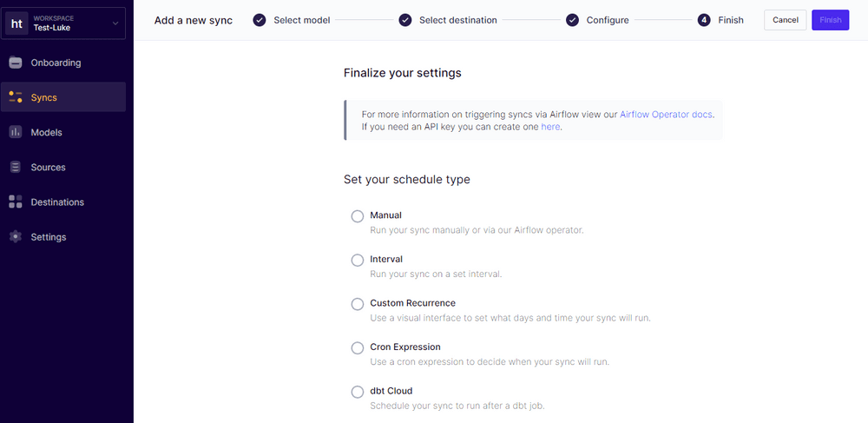Click the Settings gear icon
The width and height of the screenshot is (868, 423).
coord(16,236)
